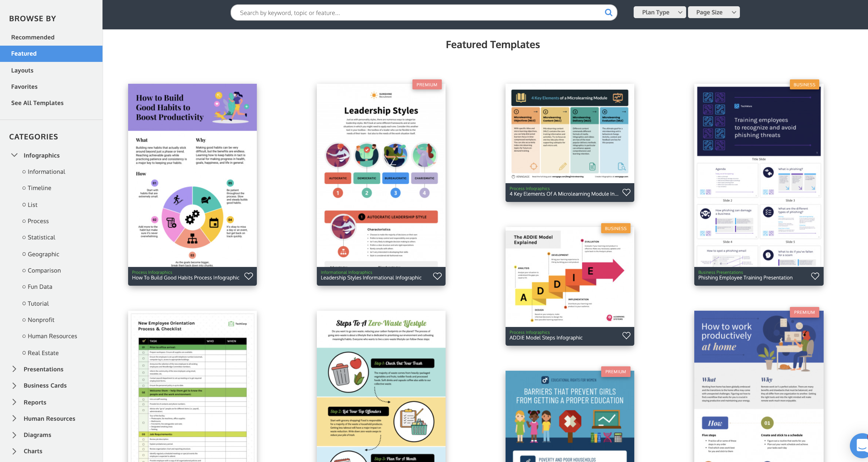Open How To Build Good Habits Process Infographic
Screen dimensions: 868x462
(x=192, y=184)
